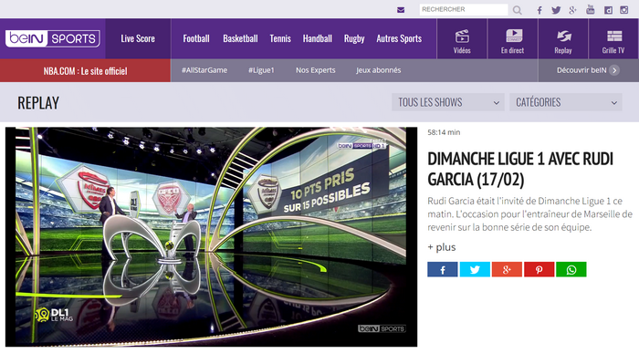Open the Tennis menu
Image resolution: width=639 pixels, height=364 pixels.
tap(280, 38)
